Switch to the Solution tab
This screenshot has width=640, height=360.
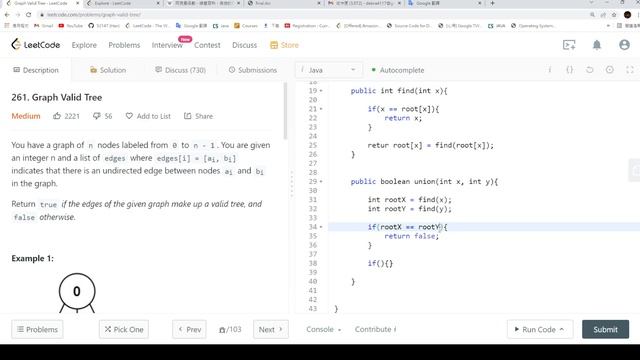(x=108, y=70)
